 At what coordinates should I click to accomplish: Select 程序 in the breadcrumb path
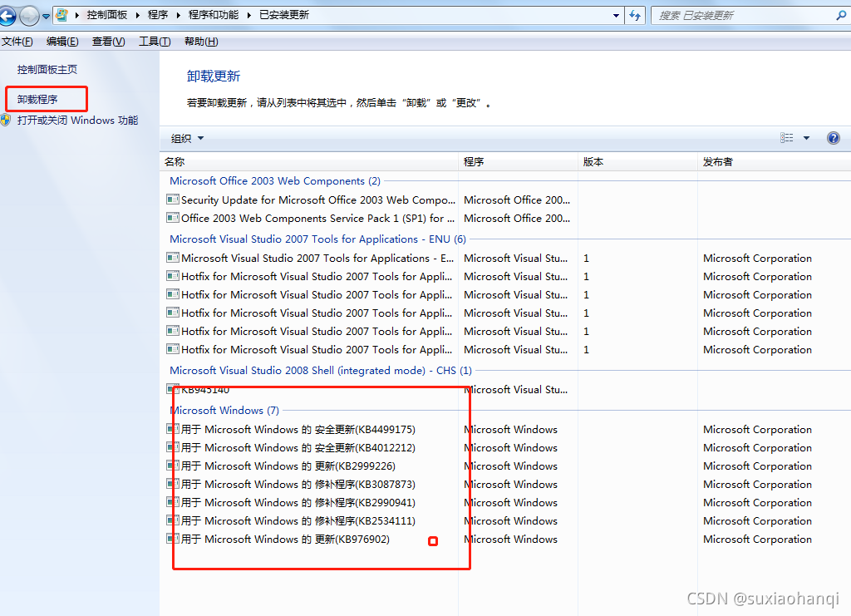158,15
